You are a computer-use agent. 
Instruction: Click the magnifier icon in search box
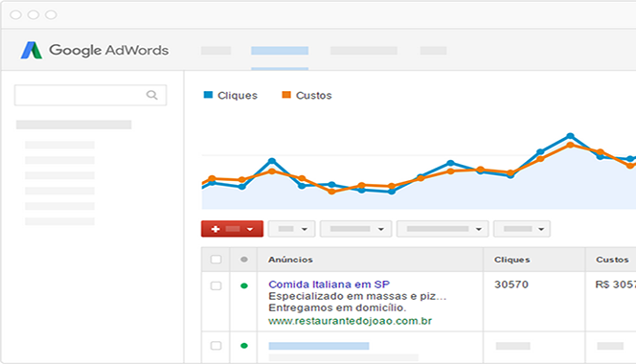click(151, 95)
